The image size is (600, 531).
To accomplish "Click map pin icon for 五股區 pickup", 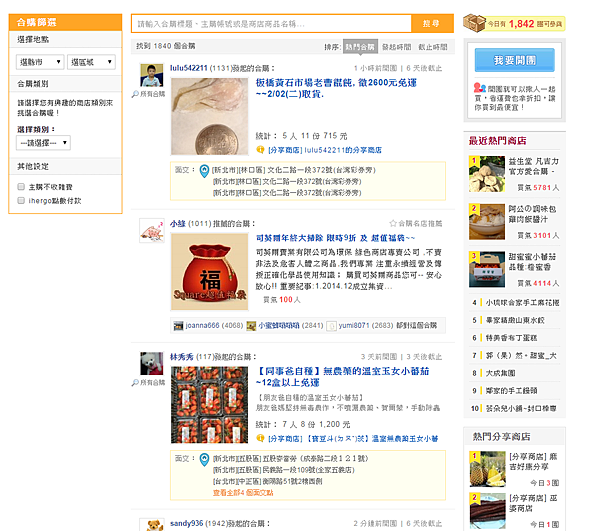I will [204, 459].
